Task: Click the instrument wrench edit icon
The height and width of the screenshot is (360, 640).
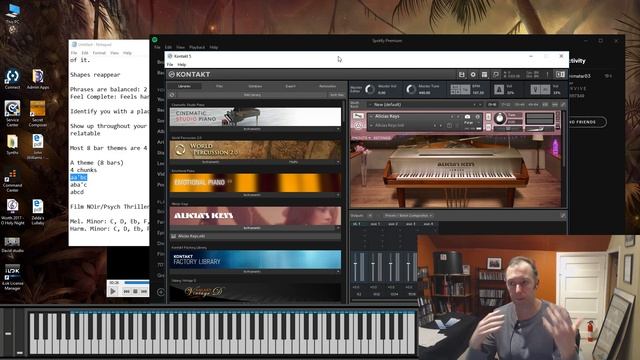Action: [358, 116]
